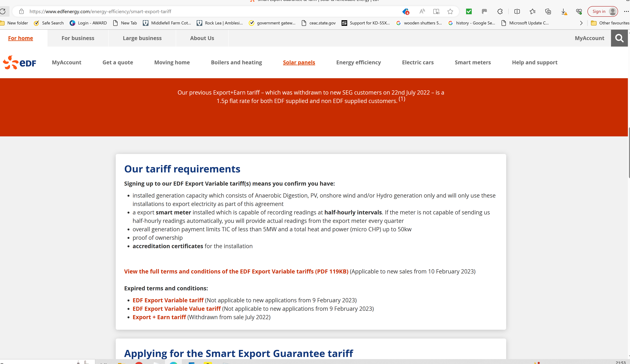Open the Export + Earn tariff link
630x364 pixels.
pos(159,317)
